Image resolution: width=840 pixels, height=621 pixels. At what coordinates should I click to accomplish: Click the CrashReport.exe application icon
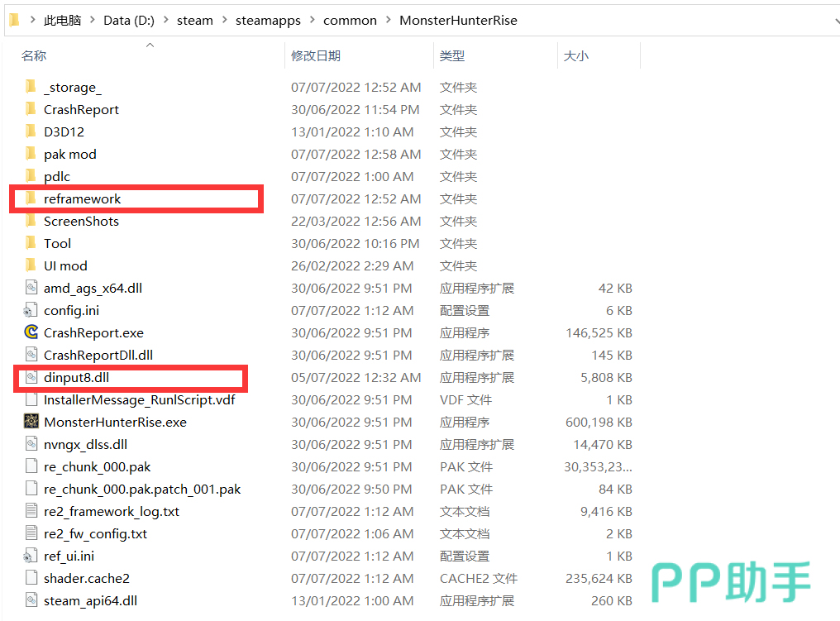coord(31,332)
